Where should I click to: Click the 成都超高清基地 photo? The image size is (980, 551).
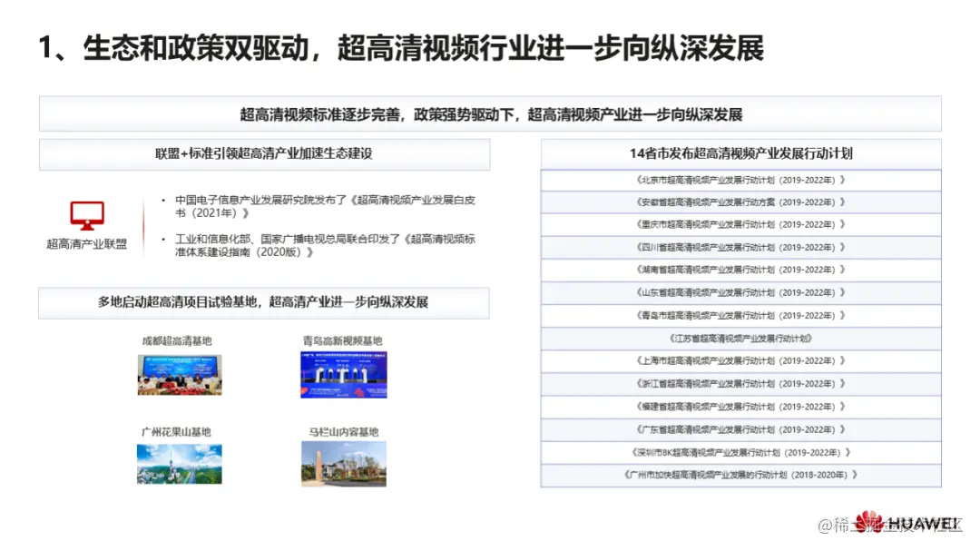(x=179, y=375)
